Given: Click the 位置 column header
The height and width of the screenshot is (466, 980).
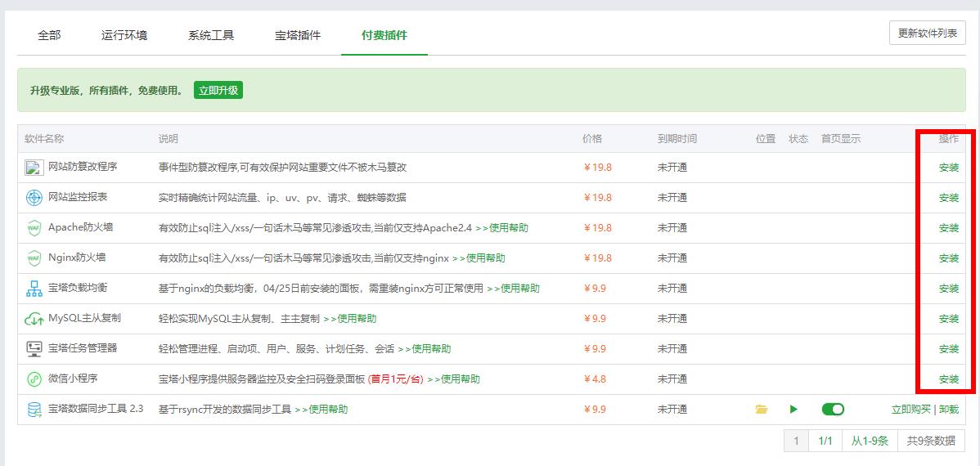Looking at the screenshot, I should coord(766,139).
